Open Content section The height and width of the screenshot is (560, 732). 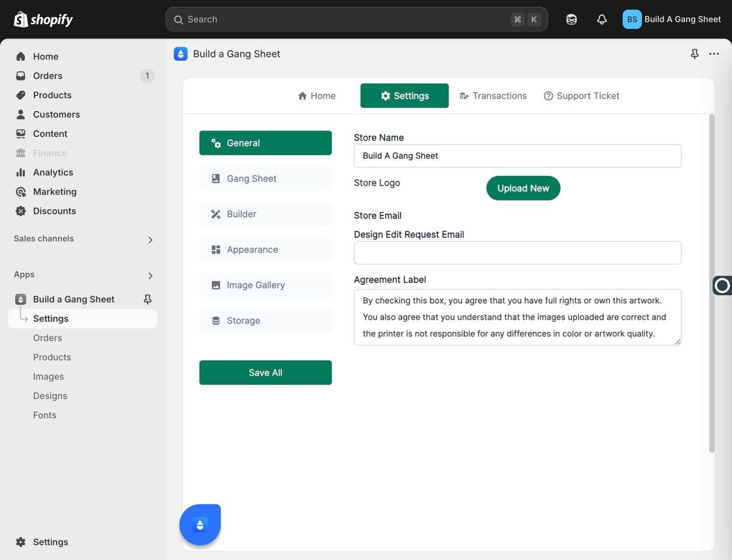pyautogui.click(x=50, y=134)
